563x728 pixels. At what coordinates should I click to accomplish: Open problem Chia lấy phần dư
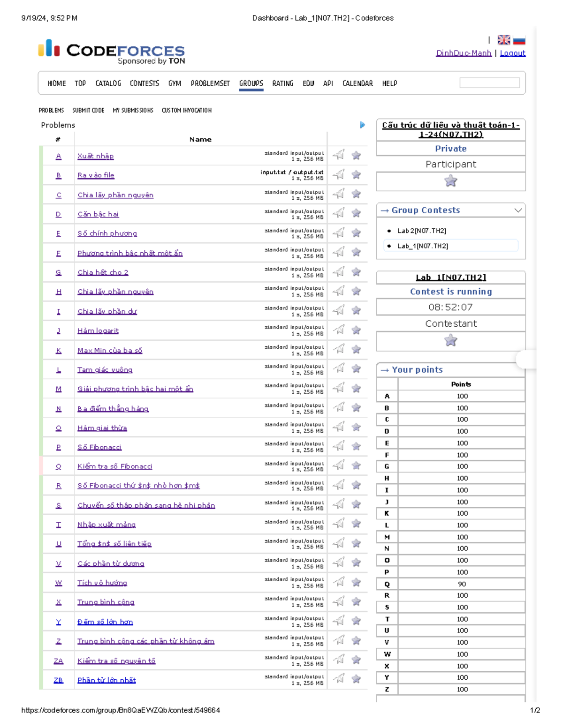(107, 311)
